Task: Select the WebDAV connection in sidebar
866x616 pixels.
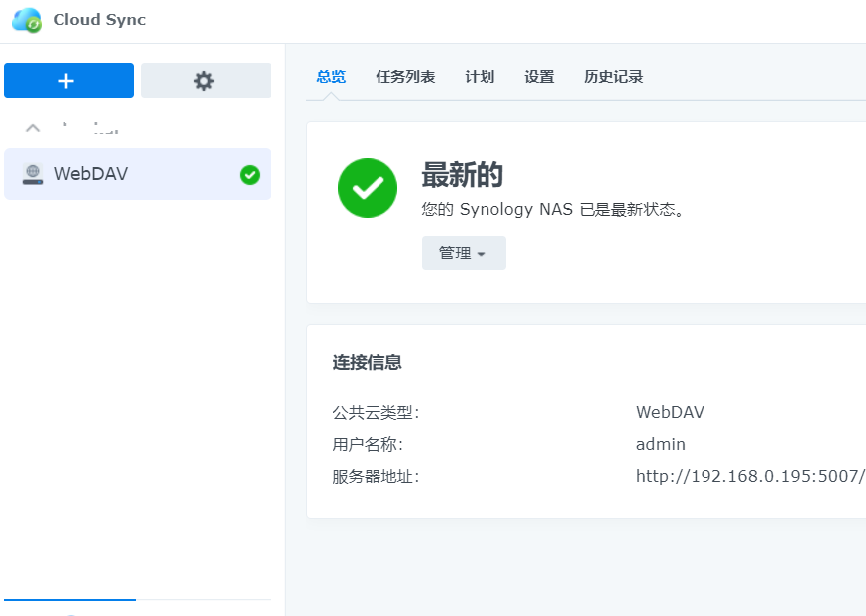Action: 138,174
